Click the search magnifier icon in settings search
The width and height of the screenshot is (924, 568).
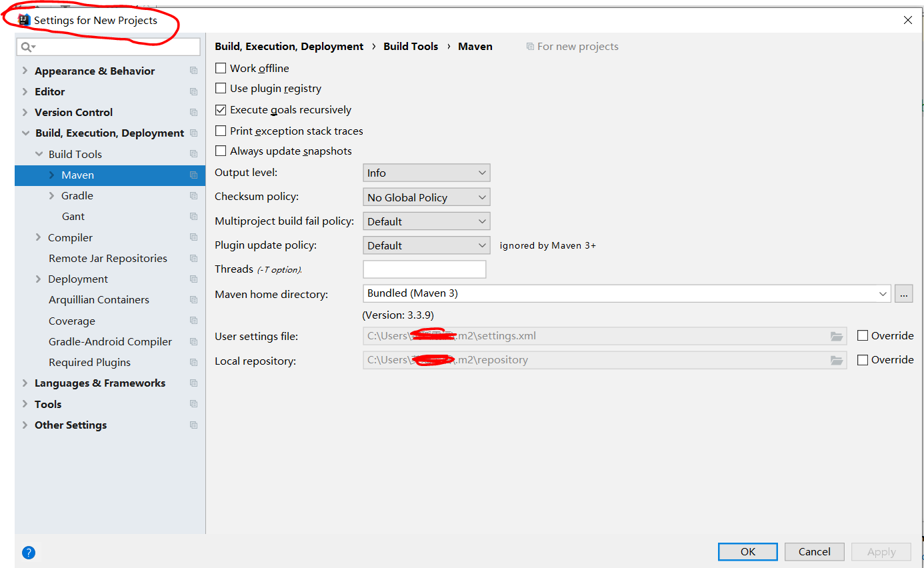(27, 47)
